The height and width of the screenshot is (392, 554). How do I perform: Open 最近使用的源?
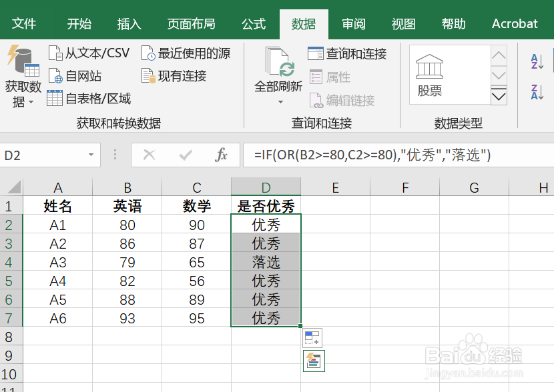click(186, 53)
